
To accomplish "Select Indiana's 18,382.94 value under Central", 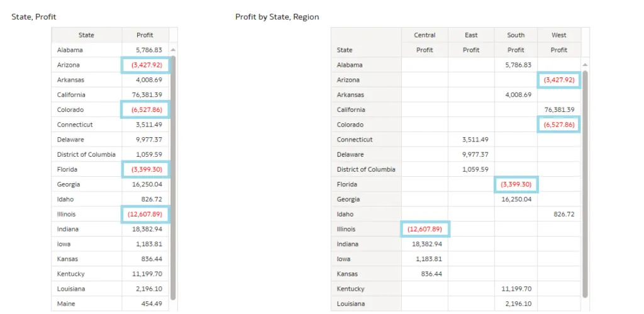I will [427, 244].
